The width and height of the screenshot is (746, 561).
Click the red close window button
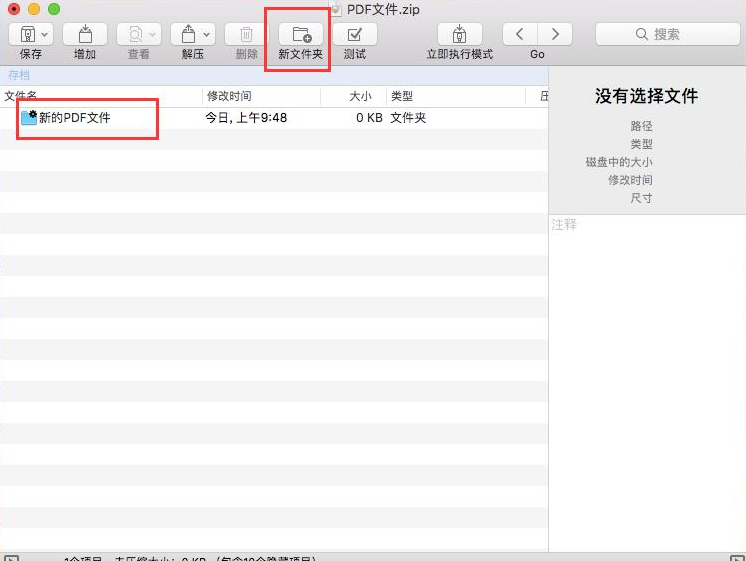[14, 9]
